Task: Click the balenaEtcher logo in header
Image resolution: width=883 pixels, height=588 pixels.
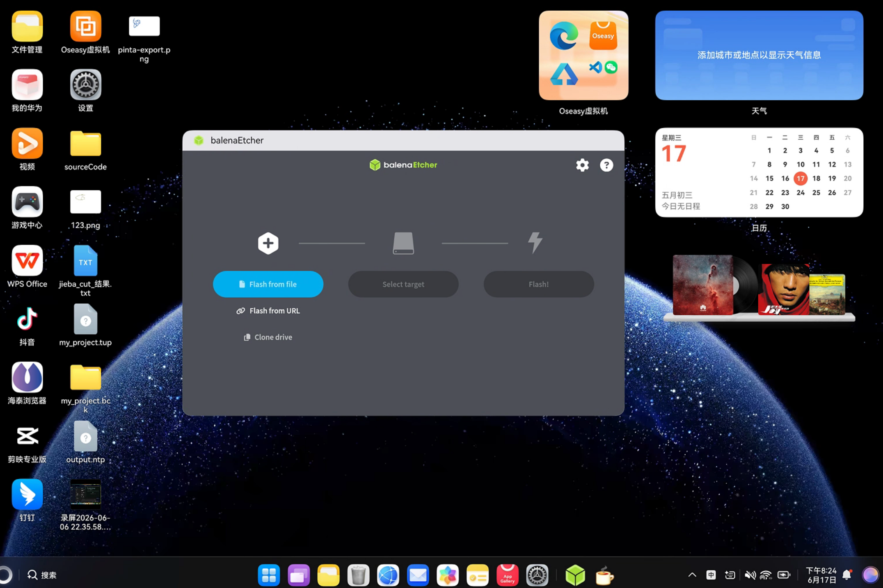Action: [x=403, y=165]
